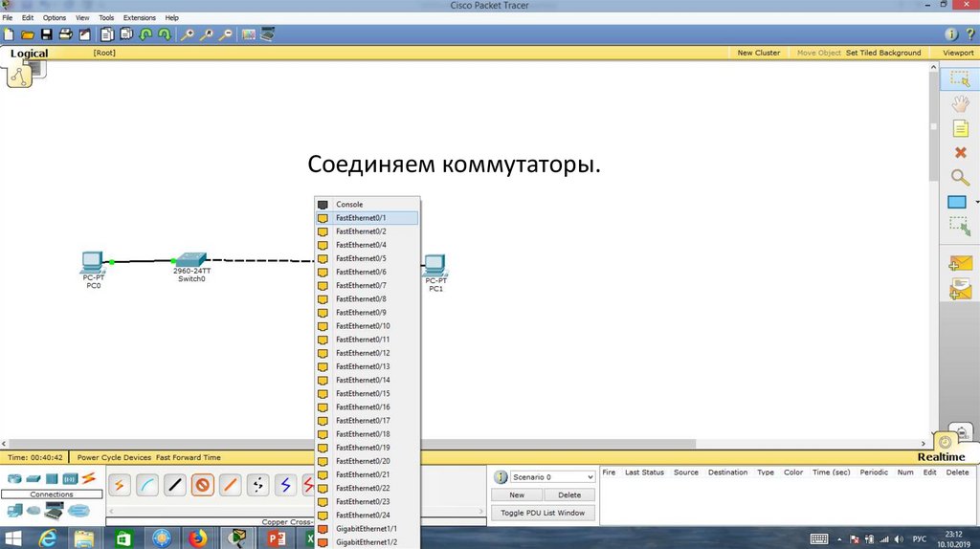This screenshot has height=549, width=980.
Task: Pick the automatic connection lightning icon
Action: tap(120, 485)
